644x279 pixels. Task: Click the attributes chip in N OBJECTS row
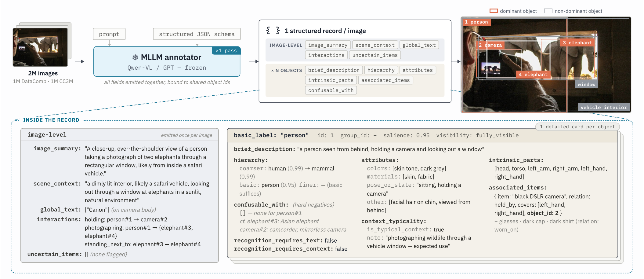418,70
